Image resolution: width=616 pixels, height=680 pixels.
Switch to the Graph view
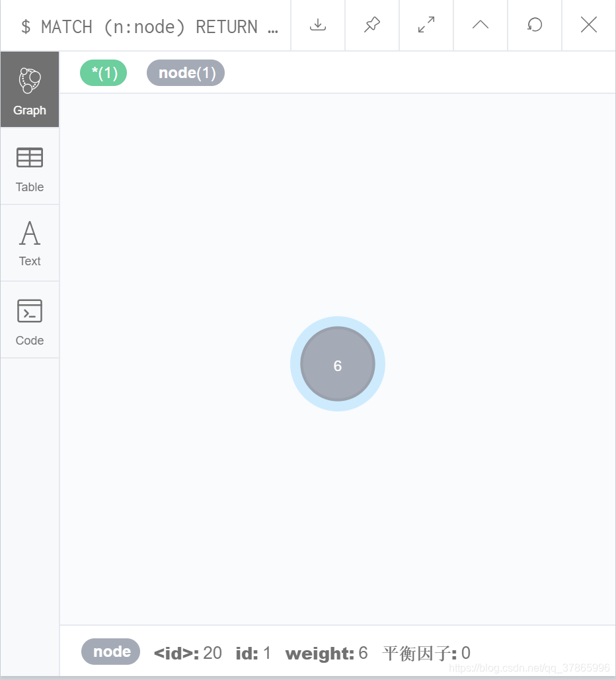tap(30, 90)
